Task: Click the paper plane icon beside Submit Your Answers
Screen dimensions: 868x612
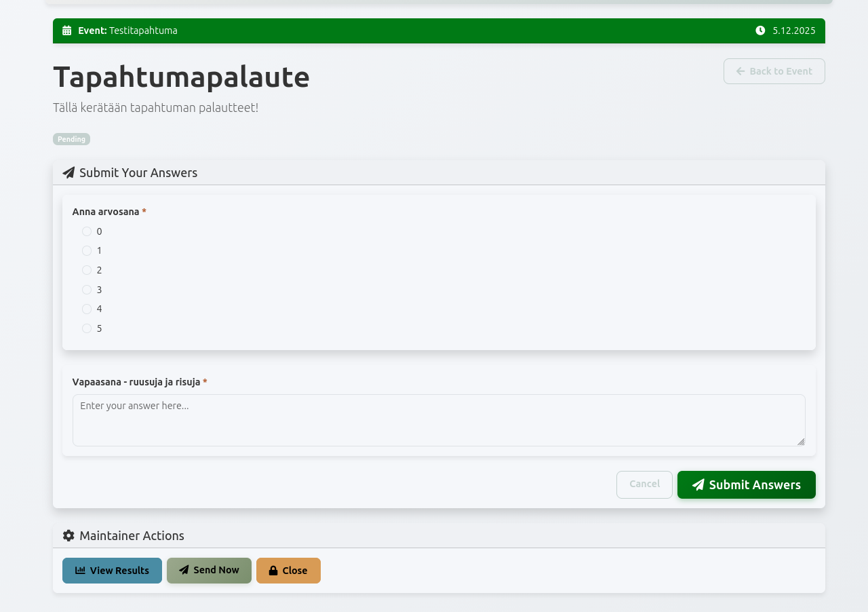Action: [67, 172]
